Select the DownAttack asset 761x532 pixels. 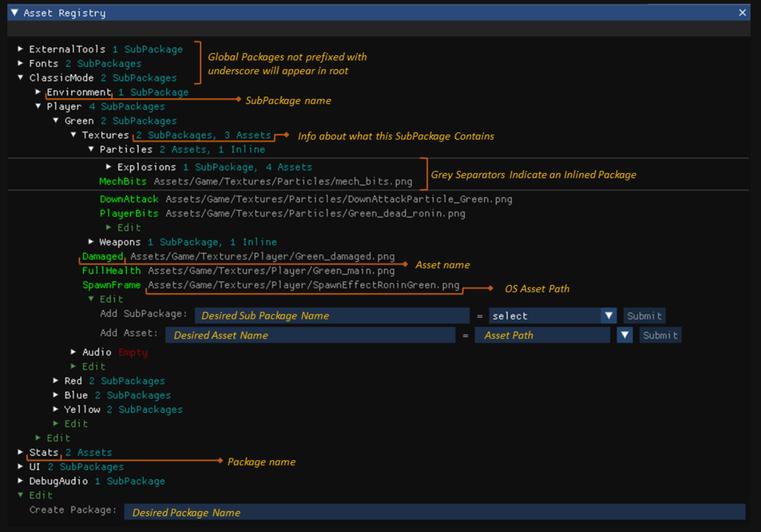click(129, 199)
